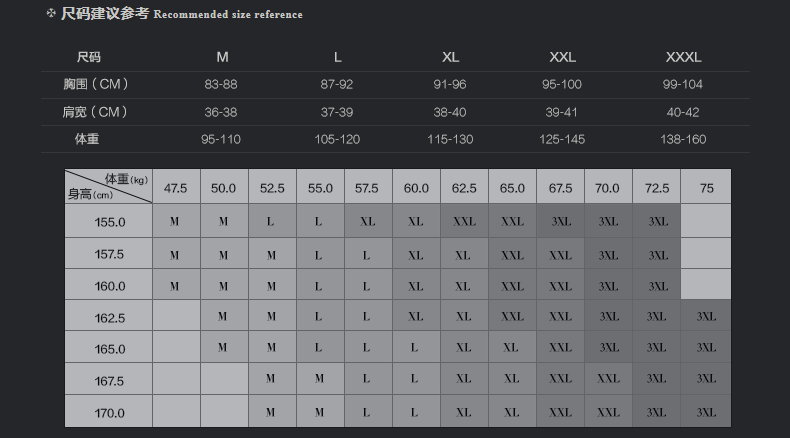Click the weight range 115-130 cell
This screenshot has width=790, height=438.
450,139
